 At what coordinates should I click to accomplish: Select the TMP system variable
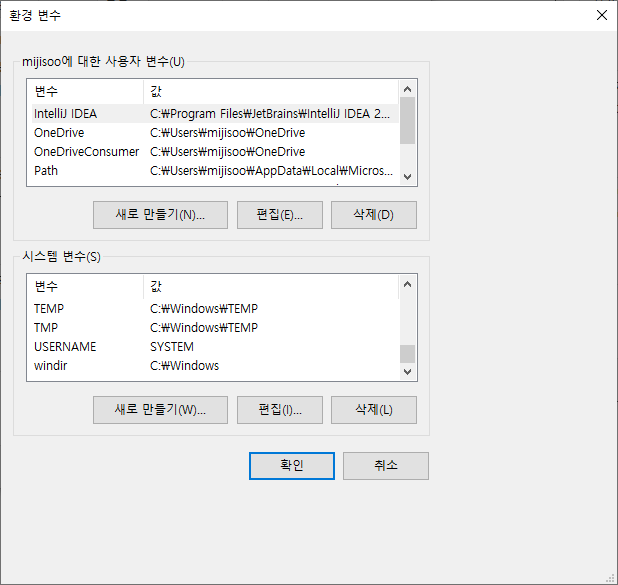[x=215, y=327]
